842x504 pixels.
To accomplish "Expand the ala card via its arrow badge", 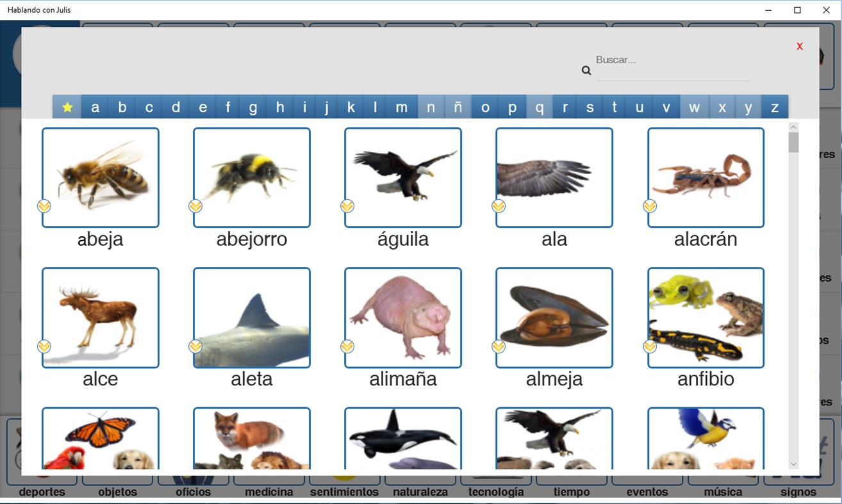I will (x=498, y=206).
